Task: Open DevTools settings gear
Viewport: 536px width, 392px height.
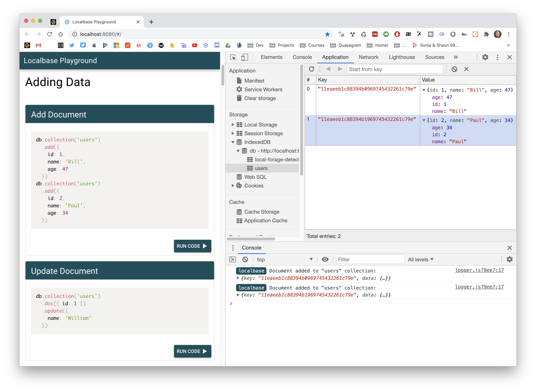Action: click(x=485, y=57)
